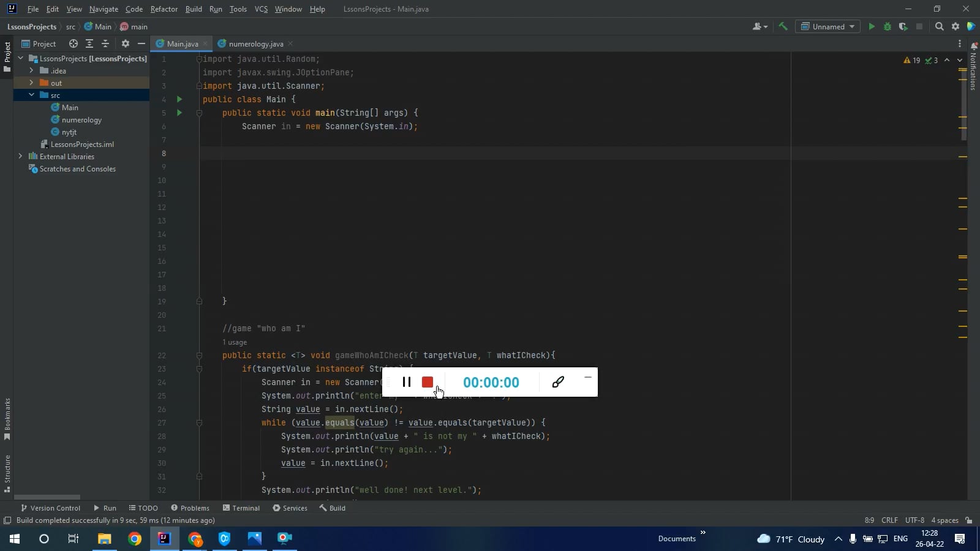Stop the recording with the red square
Screen dimensions: 980x551
(427, 382)
